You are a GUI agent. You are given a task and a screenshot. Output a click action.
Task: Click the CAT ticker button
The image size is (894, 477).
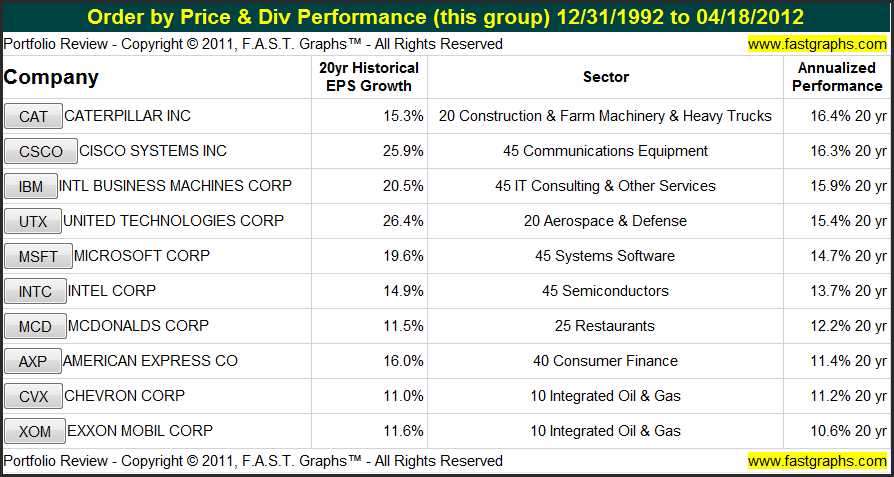[x=33, y=117]
